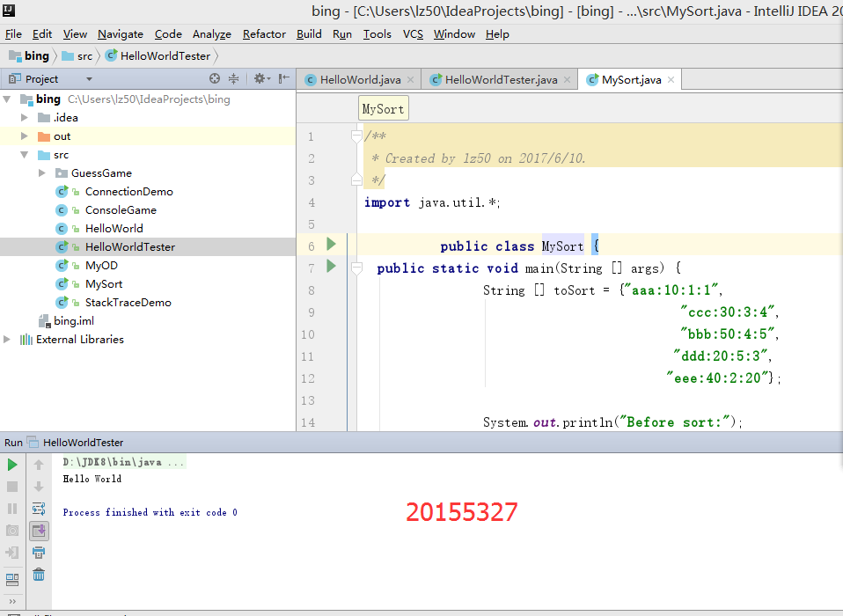Click the Pause Output button
This screenshot has width=843, height=616.
[12, 509]
